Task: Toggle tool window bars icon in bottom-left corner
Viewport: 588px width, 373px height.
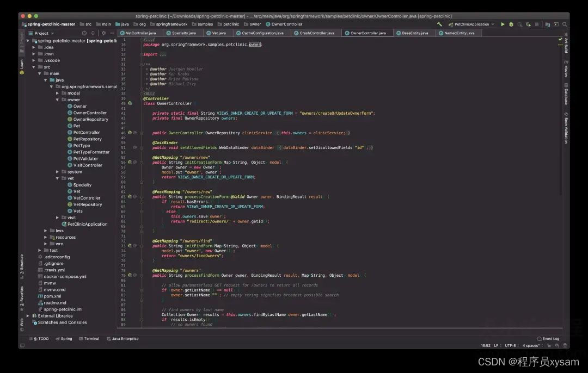Action: point(22,345)
